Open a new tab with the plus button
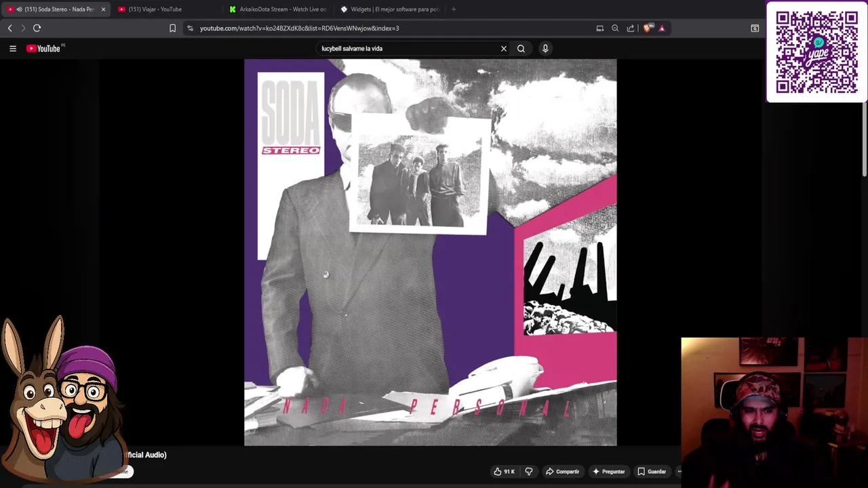The width and height of the screenshot is (868, 488). coord(454,9)
